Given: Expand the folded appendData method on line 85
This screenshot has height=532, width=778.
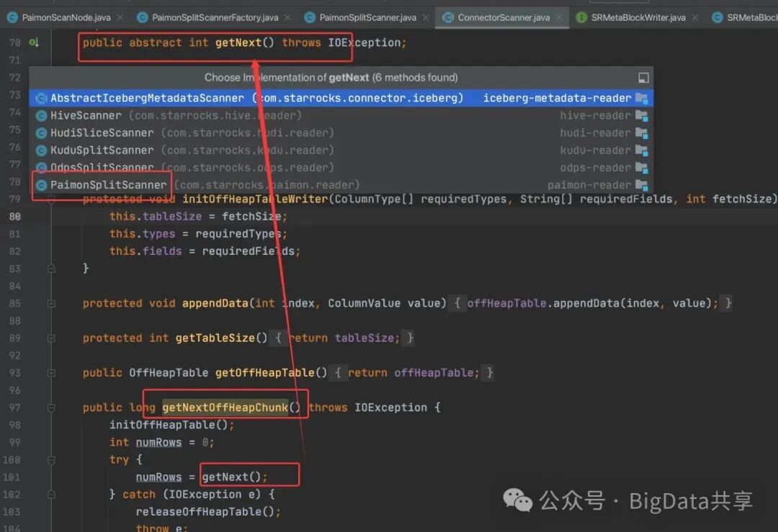Looking at the screenshot, I should [51, 303].
